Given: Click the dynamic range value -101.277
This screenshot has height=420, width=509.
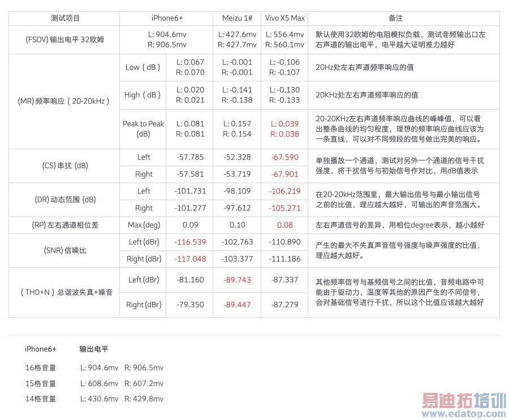Looking at the screenshot, I should (190, 208).
